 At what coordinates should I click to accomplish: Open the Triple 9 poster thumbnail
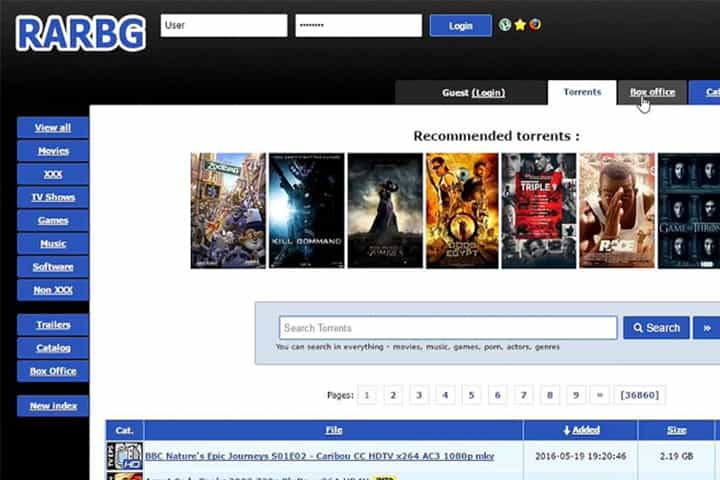click(x=539, y=210)
